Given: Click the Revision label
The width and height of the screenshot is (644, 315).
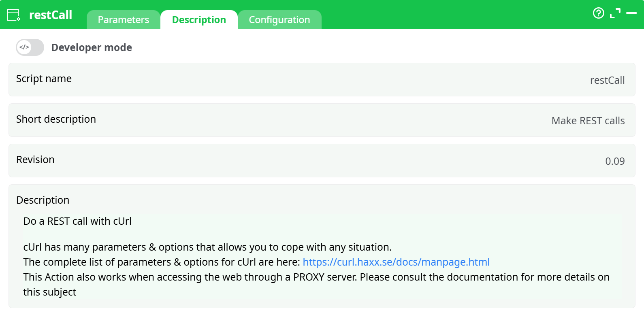Looking at the screenshot, I should coord(35,160).
